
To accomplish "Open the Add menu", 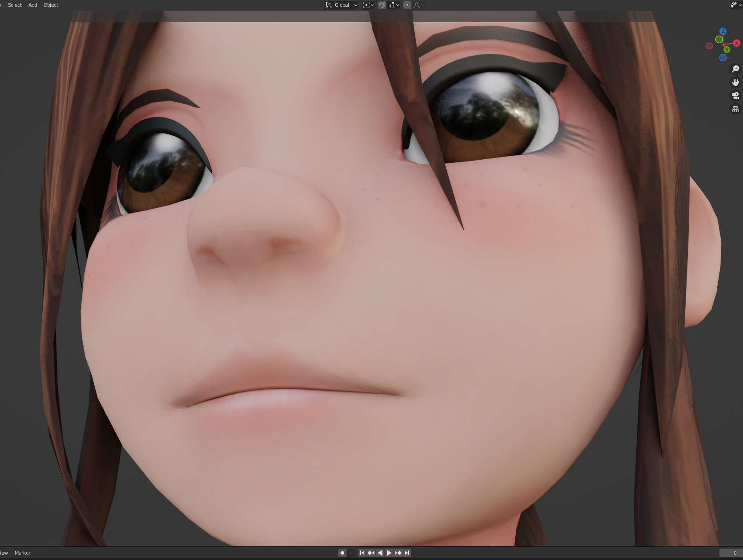I will coord(33,5).
